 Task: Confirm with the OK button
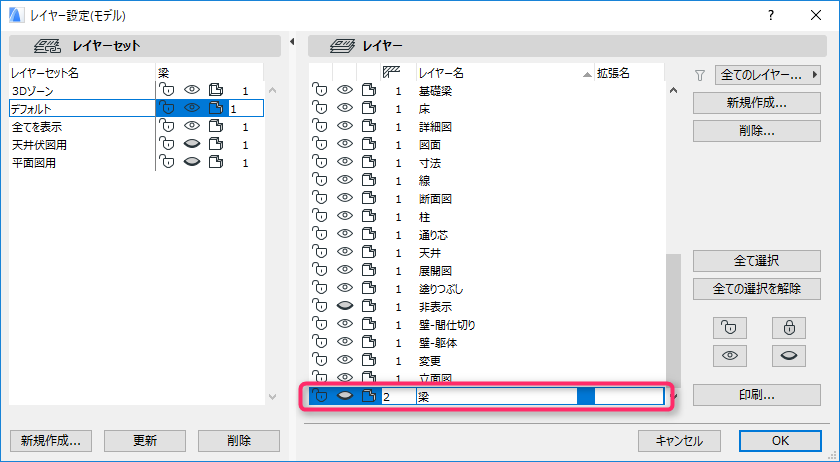click(x=780, y=441)
